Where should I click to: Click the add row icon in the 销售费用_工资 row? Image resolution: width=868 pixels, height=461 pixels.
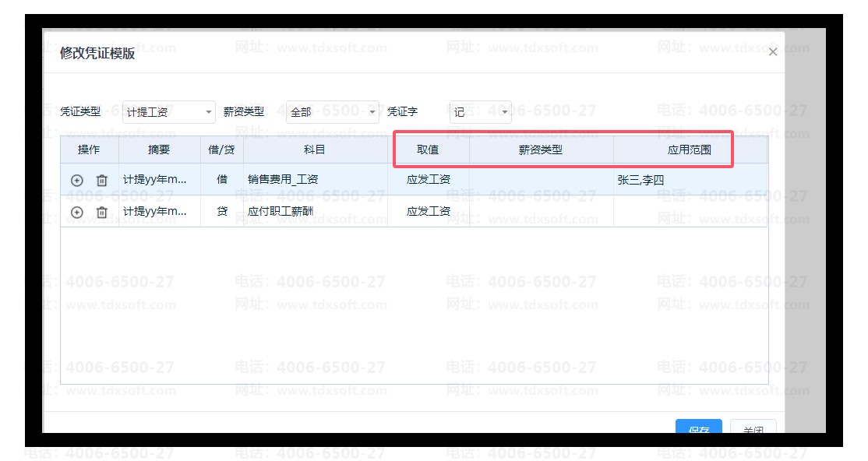click(76, 180)
